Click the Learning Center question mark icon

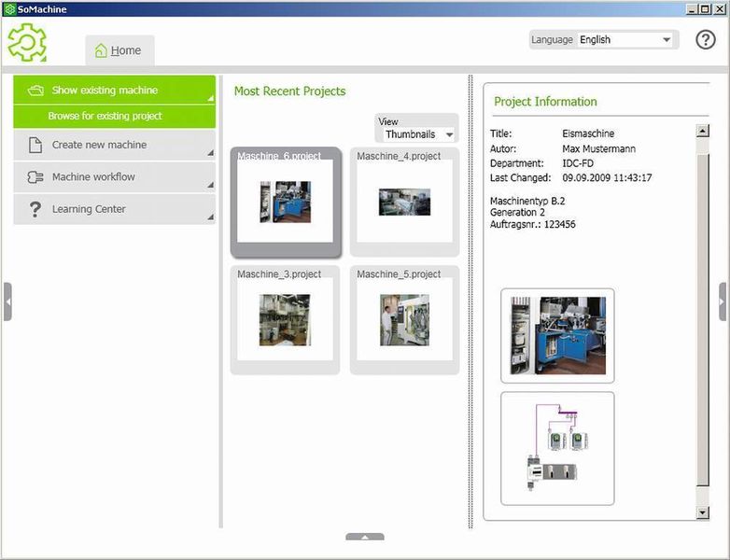(x=35, y=209)
